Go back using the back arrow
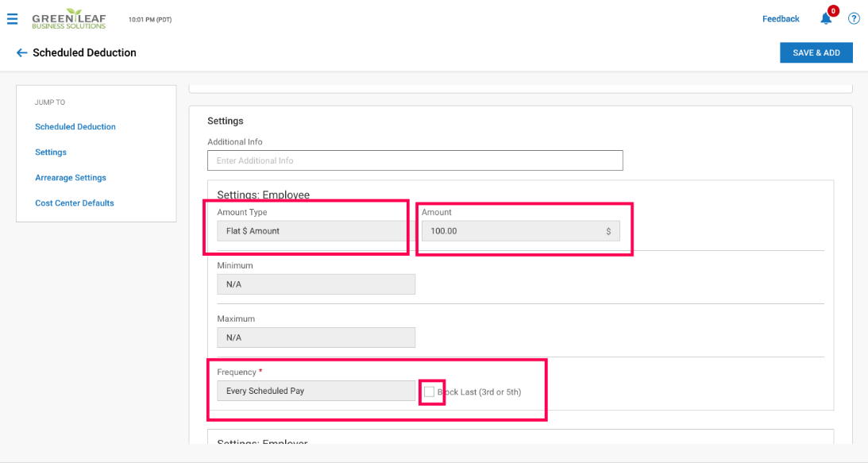The height and width of the screenshot is (463, 868). pyautogui.click(x=21, y=53)
